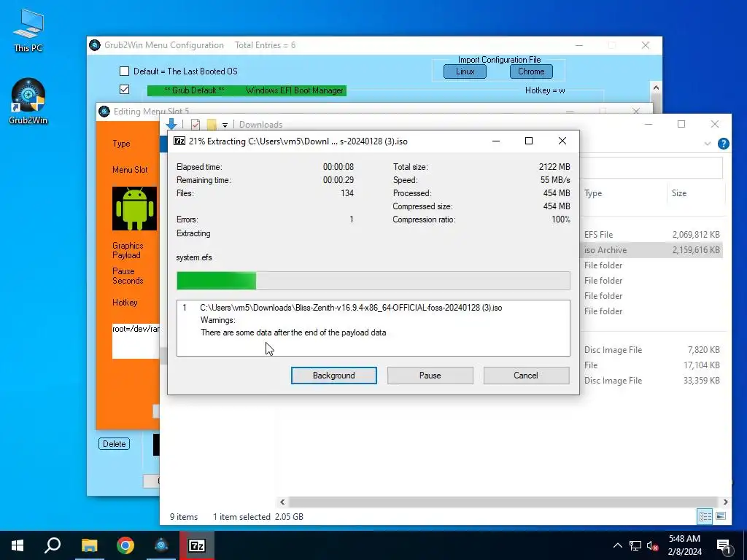This screenshot has height=560, width=747.
Task: Click the 'Remaining time' value 00:00:29
Action: click(338, 180)
